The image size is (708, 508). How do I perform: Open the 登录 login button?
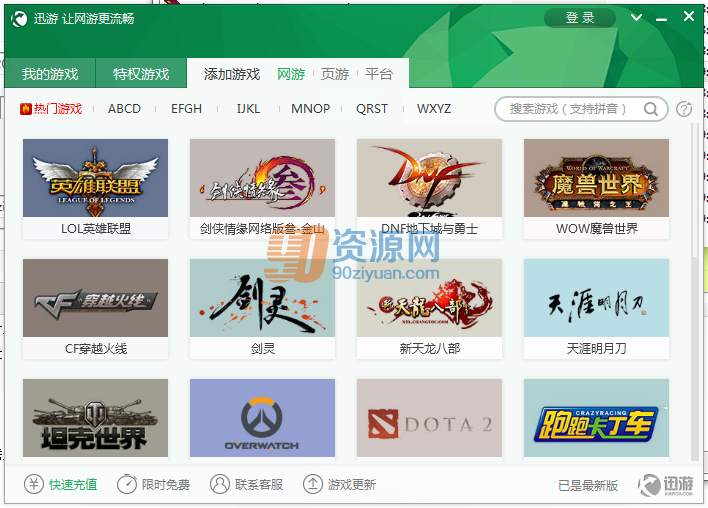(x=580, y=18)
